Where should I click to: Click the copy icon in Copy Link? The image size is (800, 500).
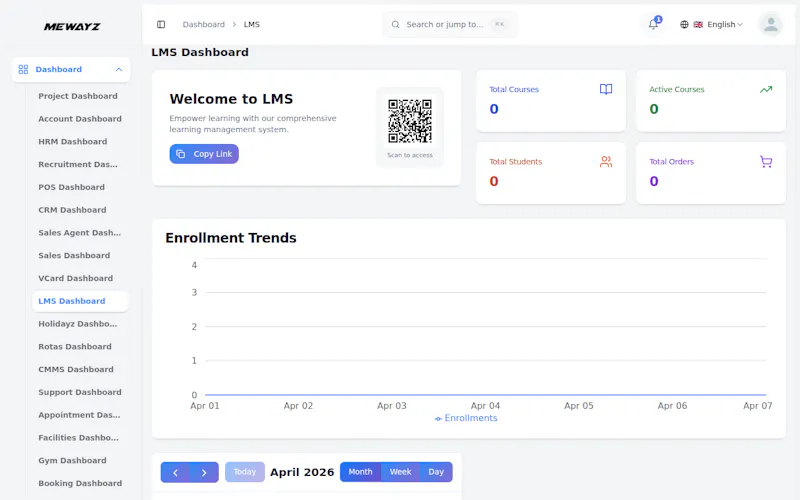click(181, 154)
